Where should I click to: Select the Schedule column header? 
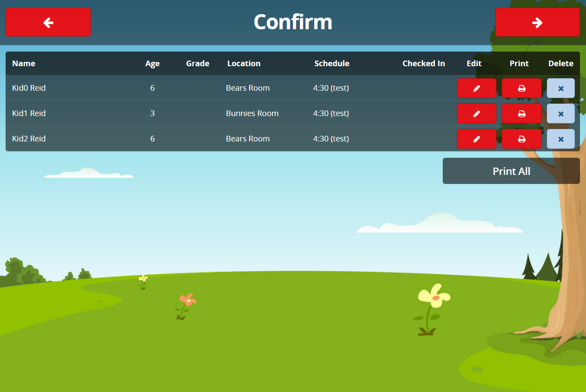click(x=332, y=63)
